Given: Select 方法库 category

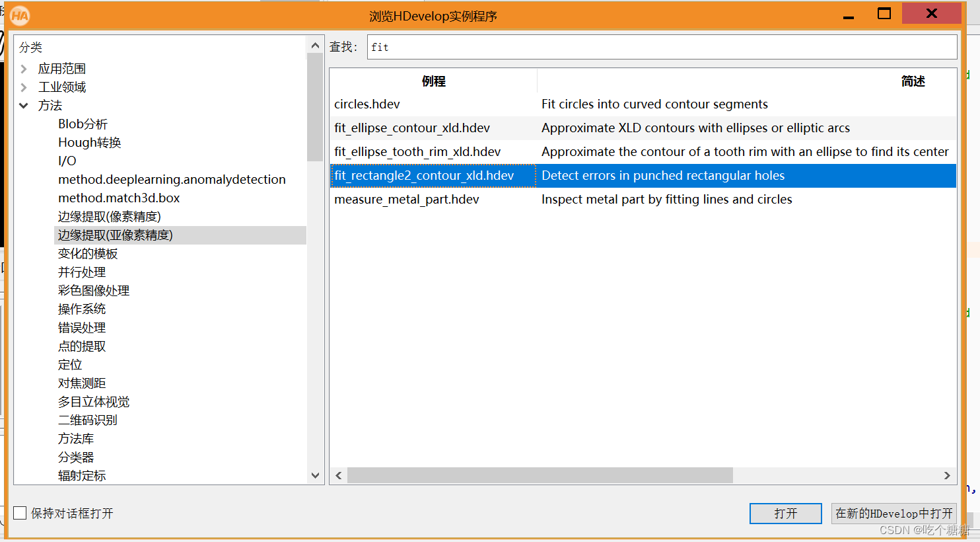Looking at the screenshot, I should click(x=76, y=439).
